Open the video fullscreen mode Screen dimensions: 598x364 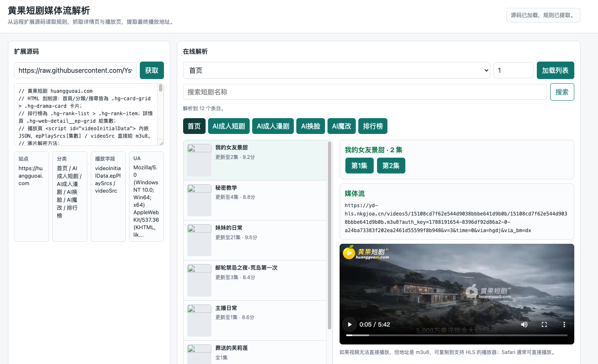[x=544, y=324]
